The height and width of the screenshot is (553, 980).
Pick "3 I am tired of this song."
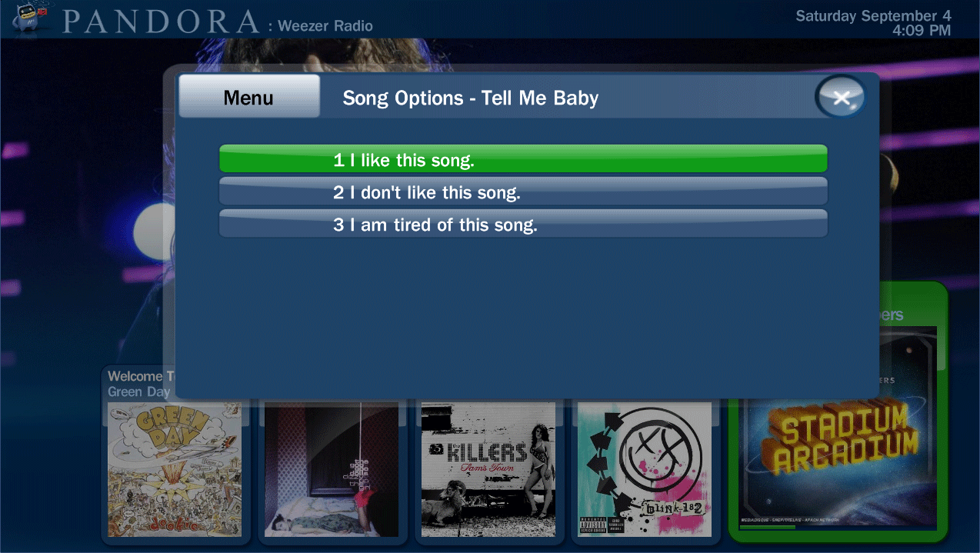click(x=523, y=224)
